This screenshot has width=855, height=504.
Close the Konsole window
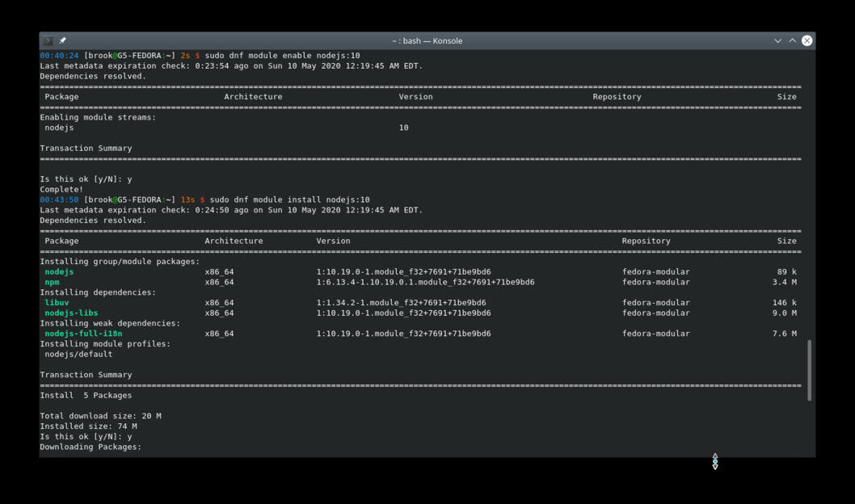point(807,40)
